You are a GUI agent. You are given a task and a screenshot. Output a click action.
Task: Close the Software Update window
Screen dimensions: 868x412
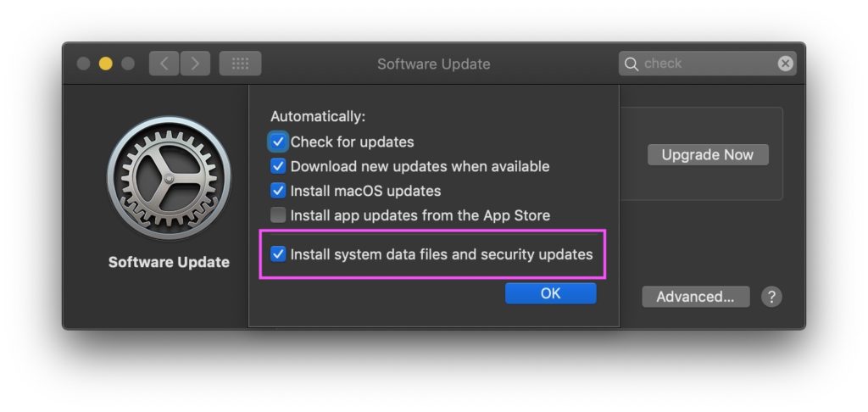[x=84, y=64]
